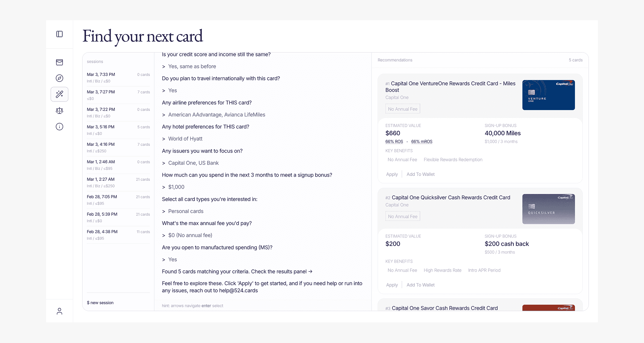Screen dimensions: 644x343
Task: Click the 66% mROS link
Action: [x=421, y=142]
